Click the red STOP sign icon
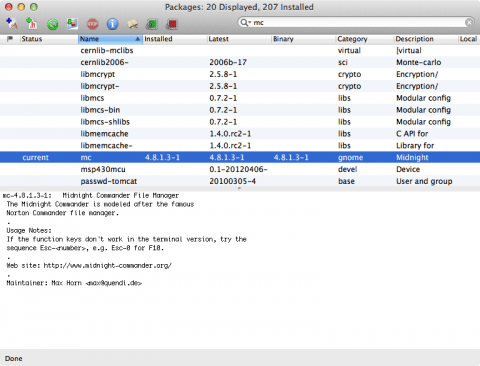 click(x=92, y=24)
